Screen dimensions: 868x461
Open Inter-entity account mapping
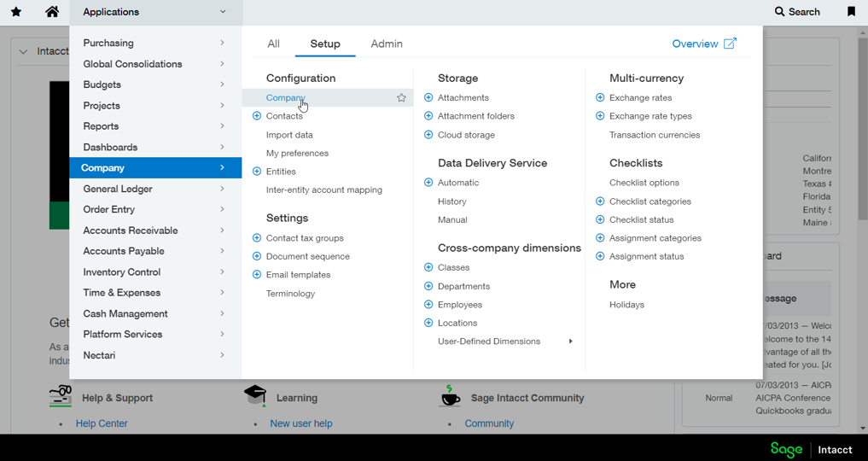[x=323, y=190]
